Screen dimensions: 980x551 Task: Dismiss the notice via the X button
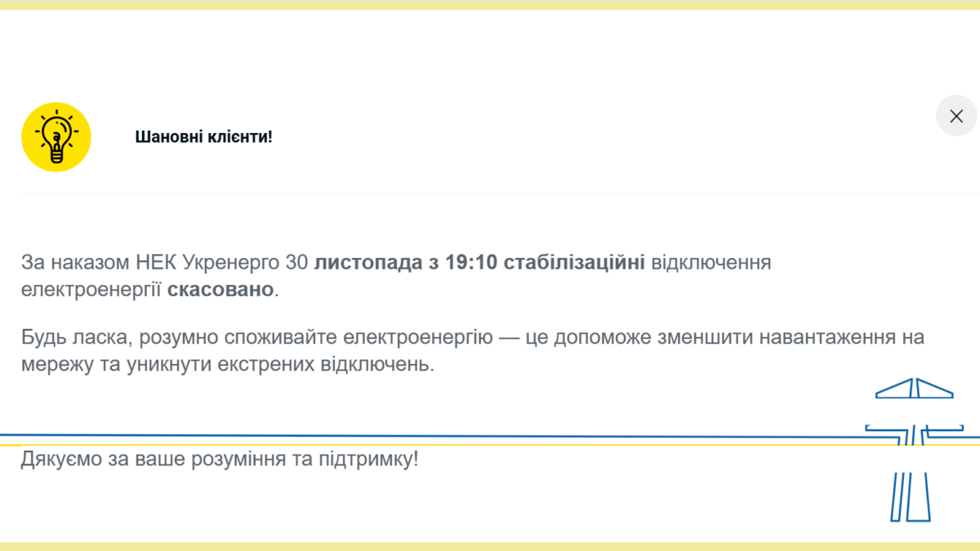click(x=956, y=116)
